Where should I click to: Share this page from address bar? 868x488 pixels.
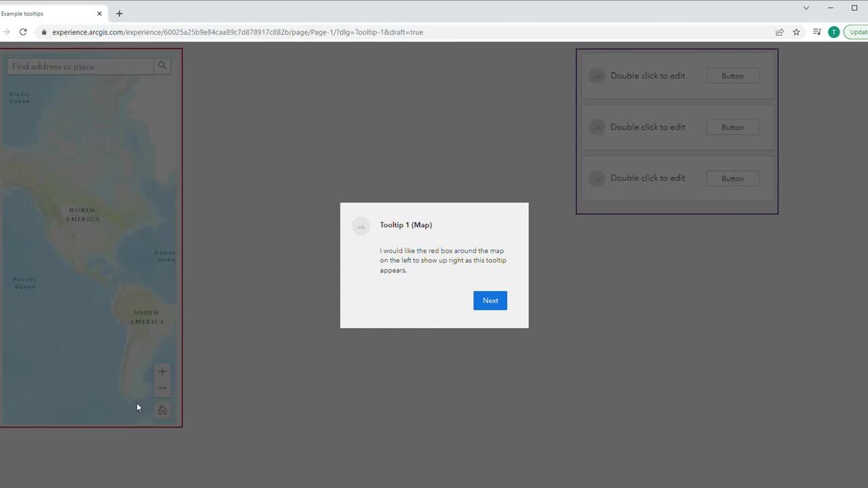[x=780, y=32]
